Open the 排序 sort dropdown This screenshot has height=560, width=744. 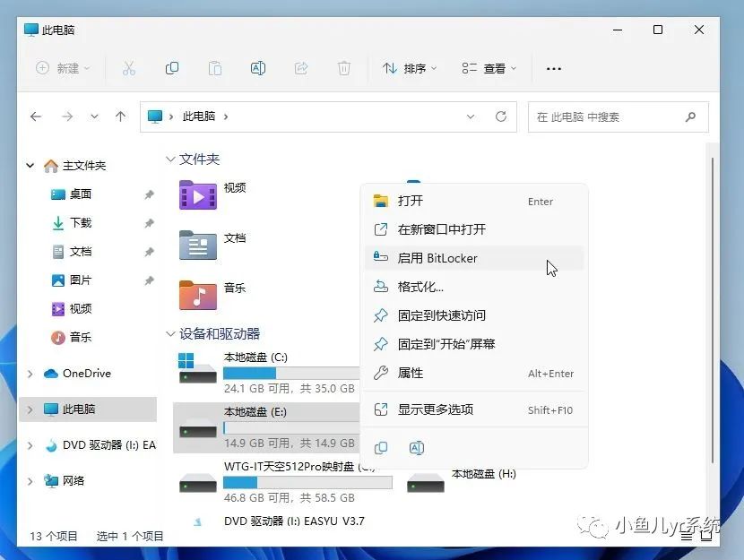[410, 68]
